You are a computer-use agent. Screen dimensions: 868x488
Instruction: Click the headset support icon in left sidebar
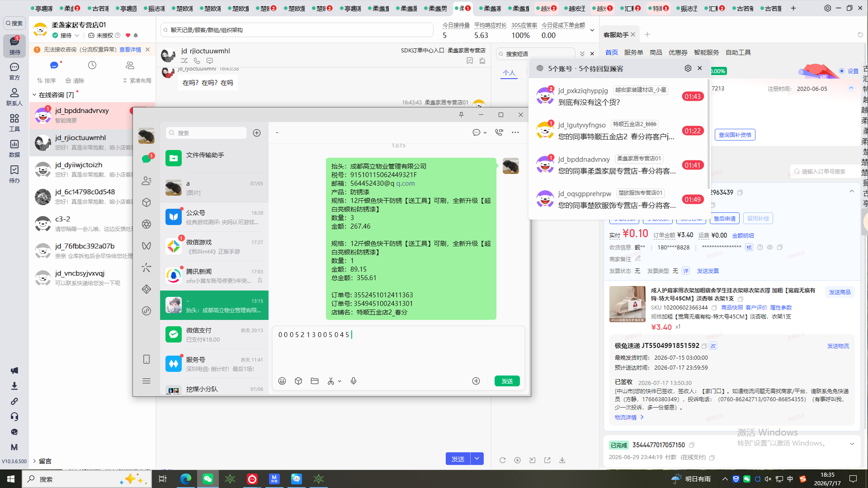(14, 417)
